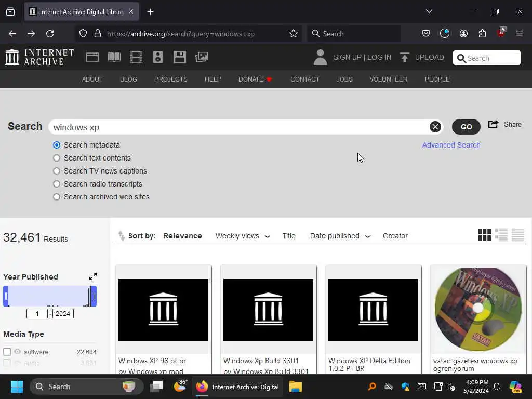The height and width of the screenshot is (399, 532).
Task: Reload the current page
Action: pyautogui.click(x=50, y=34)
